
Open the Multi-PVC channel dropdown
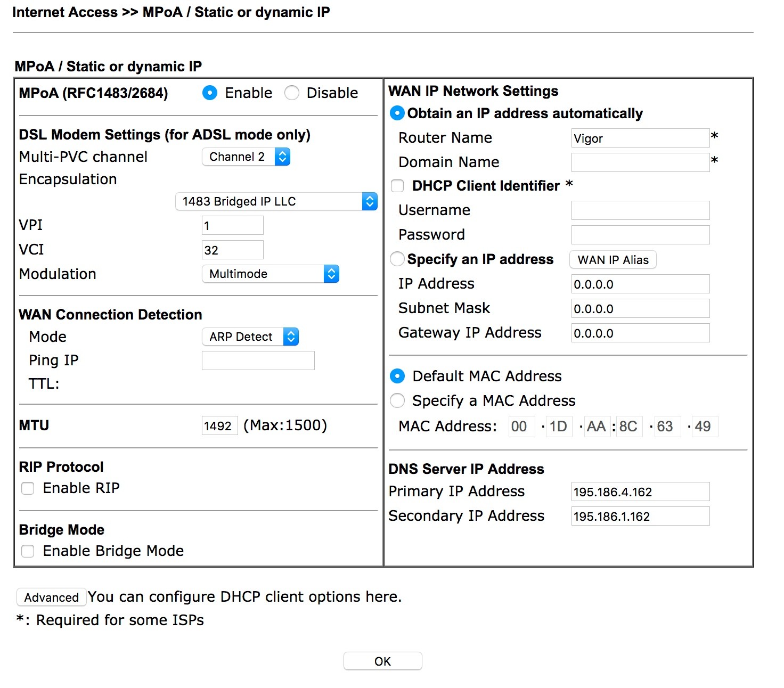tap(246, 157)
